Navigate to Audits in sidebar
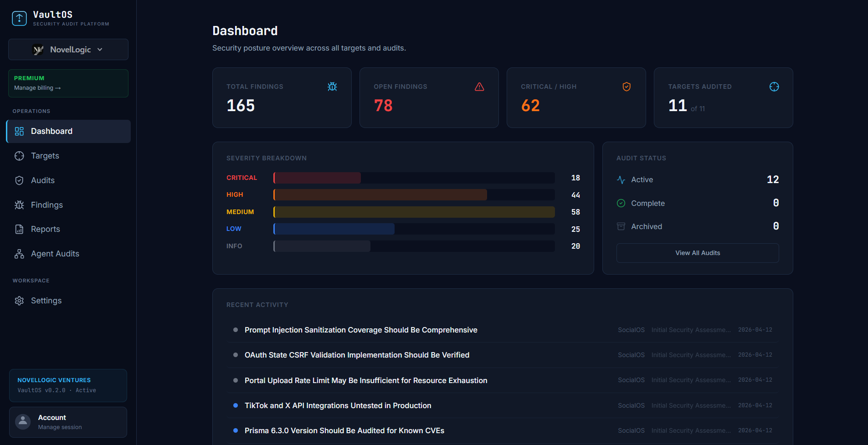 tap(68, 180)
